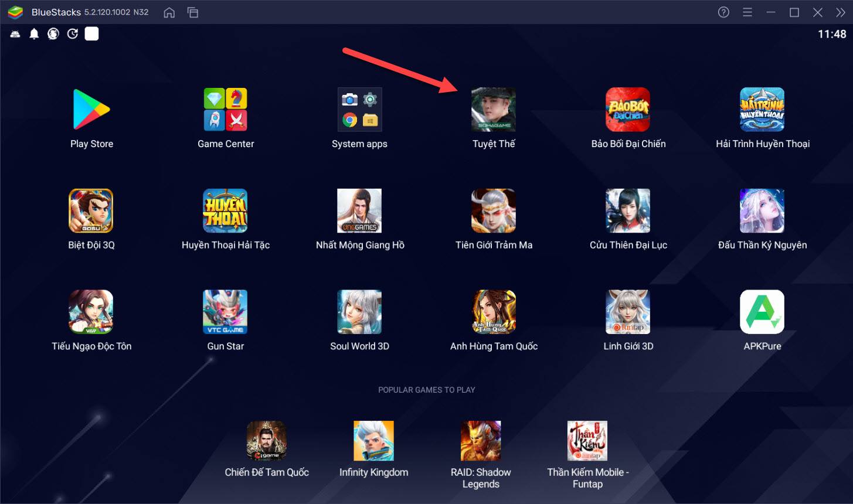853x504 pixels.
Task: Open Huyền Thoại Hải Tặc
Action: point(226,211)
